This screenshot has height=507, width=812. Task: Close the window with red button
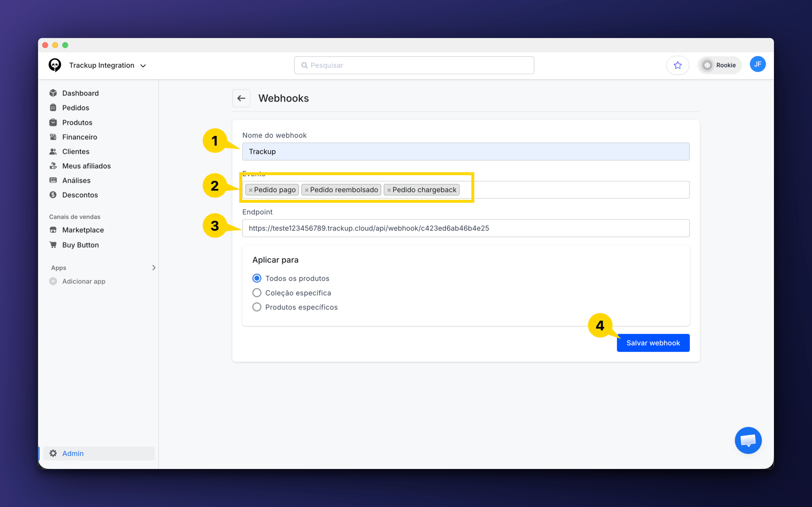coord(45,45)
